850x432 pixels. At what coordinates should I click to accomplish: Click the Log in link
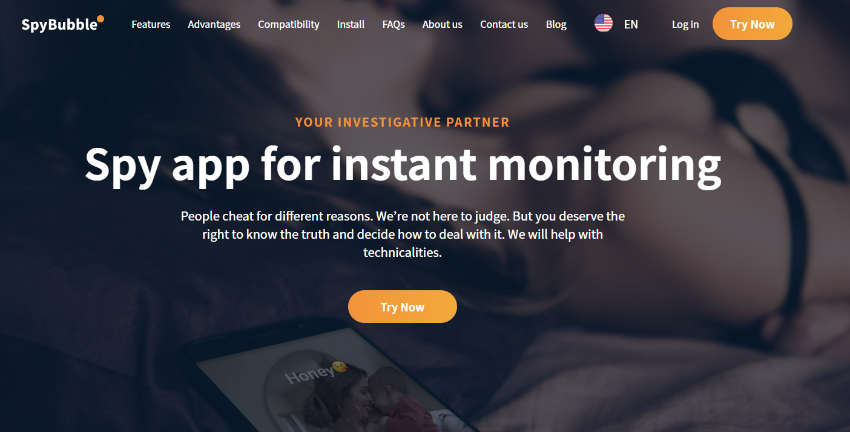(685, 24)
